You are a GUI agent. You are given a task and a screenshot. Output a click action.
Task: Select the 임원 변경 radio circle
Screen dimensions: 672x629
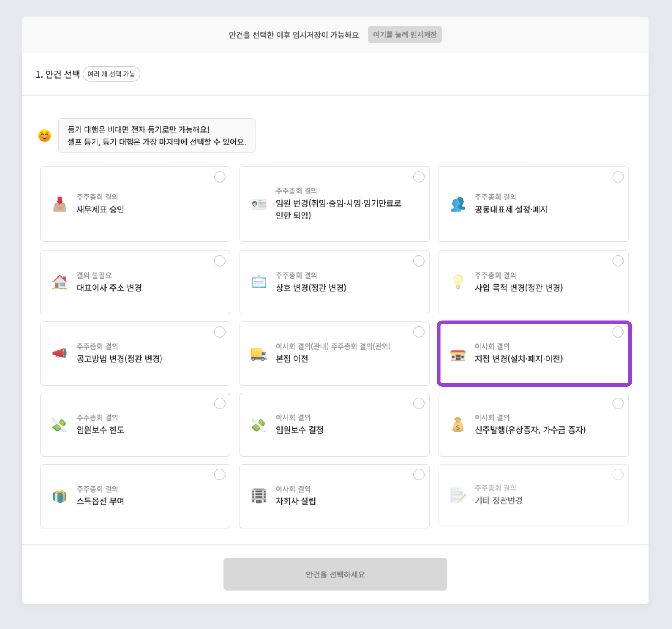[419, 177]
